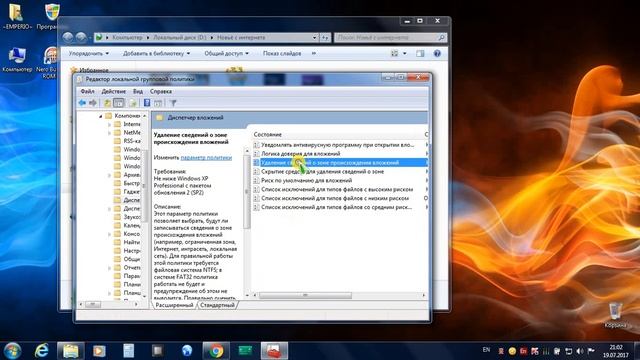Open Google Chrome from taskbar
This screenshot has height=360, width=640.
coord(216,351)
